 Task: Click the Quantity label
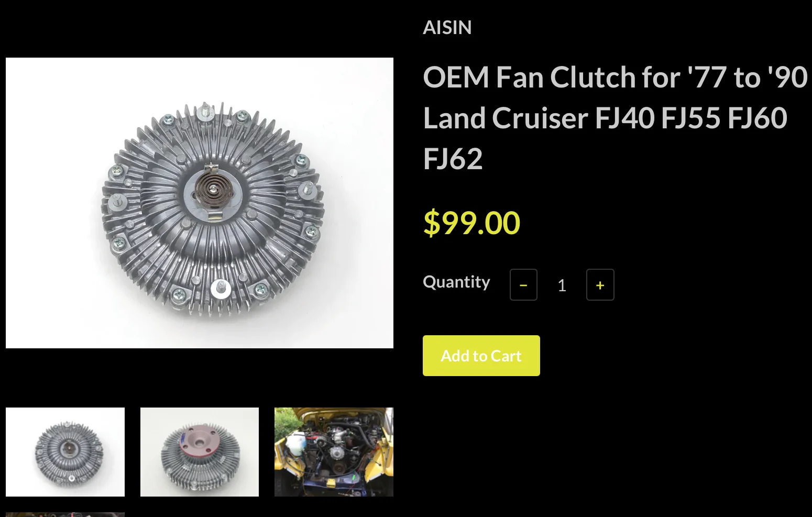456,282
